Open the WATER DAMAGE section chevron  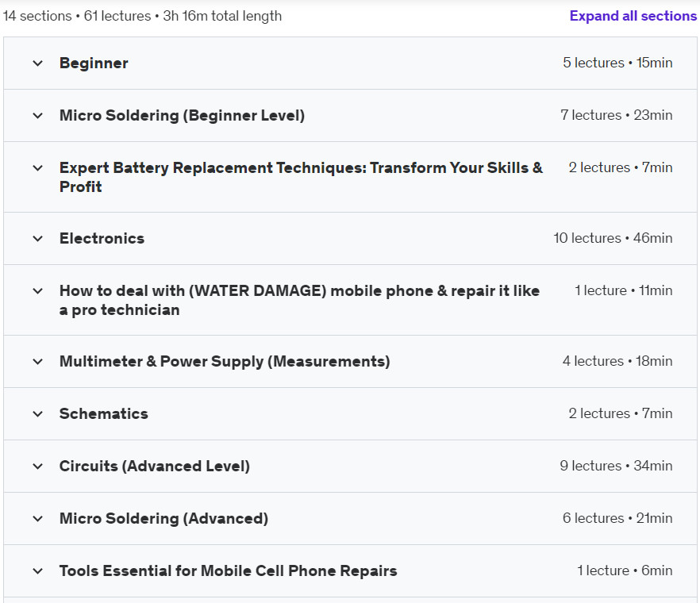coord(38,291)
